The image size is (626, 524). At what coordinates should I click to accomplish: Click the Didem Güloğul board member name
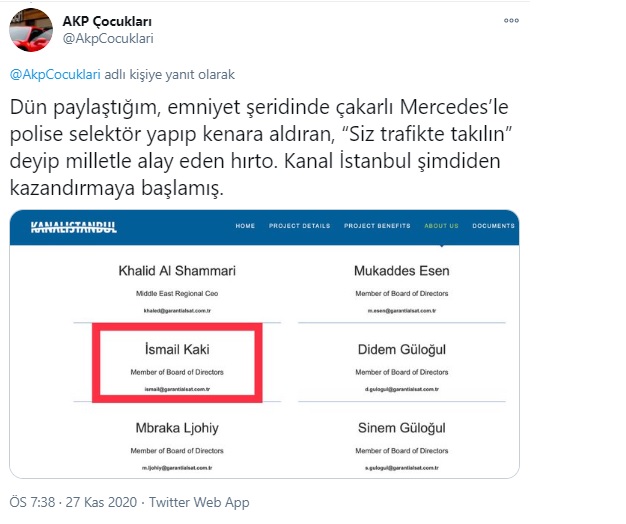click(402, 350)
